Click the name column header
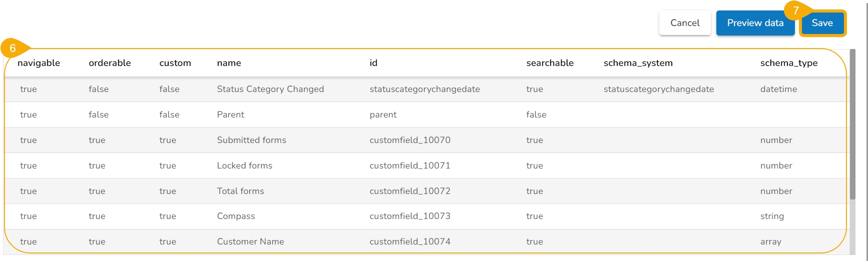Viewport: 868px width, 261px height. 229,63
